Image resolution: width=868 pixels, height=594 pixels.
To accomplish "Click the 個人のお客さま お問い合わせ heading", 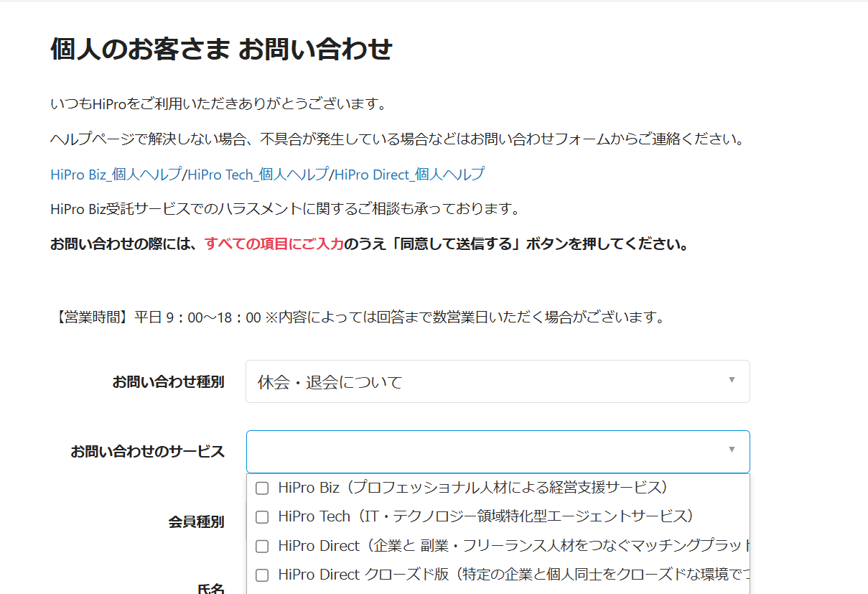I will pos(221,50).
